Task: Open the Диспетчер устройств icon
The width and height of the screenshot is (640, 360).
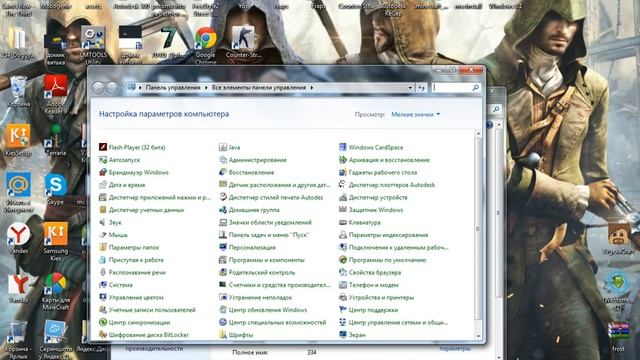Action: click(x=343, y=198)
